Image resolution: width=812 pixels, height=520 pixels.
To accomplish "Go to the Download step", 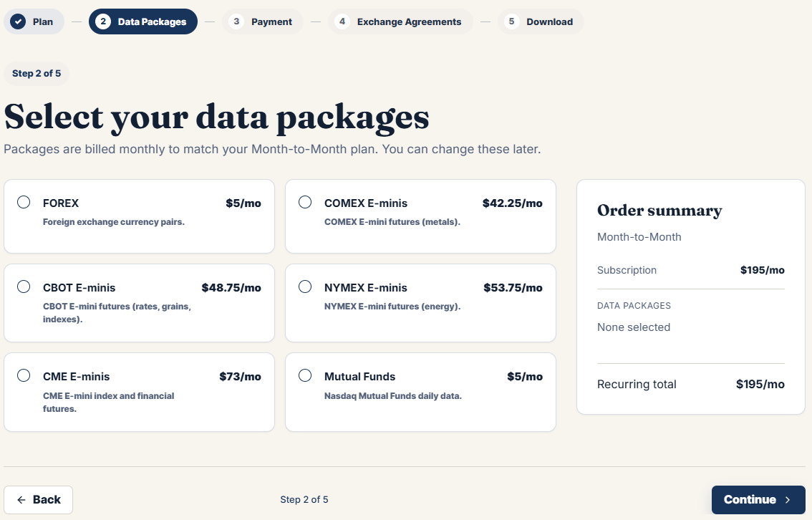I will 541,21.
